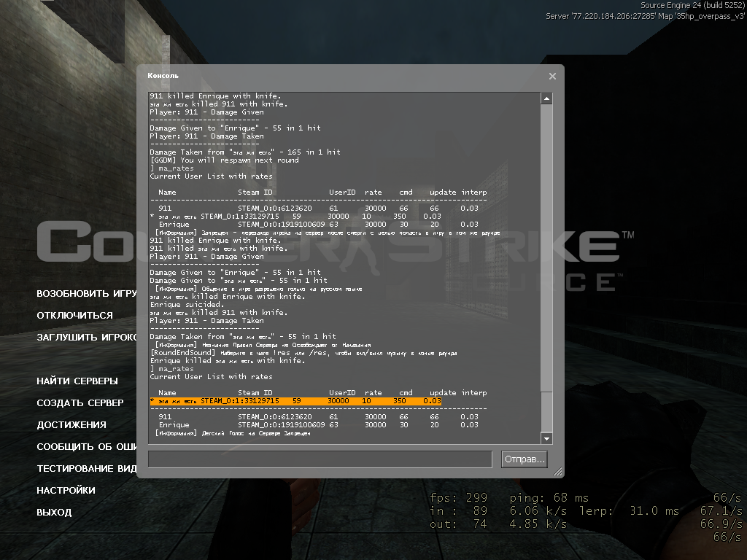
Task: Click the console scrollbar down arrow
Action: 546,438
